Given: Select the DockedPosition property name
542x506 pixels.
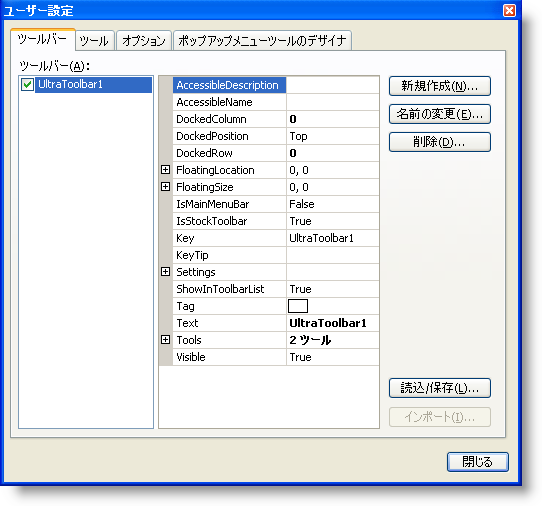Looking at the screenshot, I should [229, 136].
